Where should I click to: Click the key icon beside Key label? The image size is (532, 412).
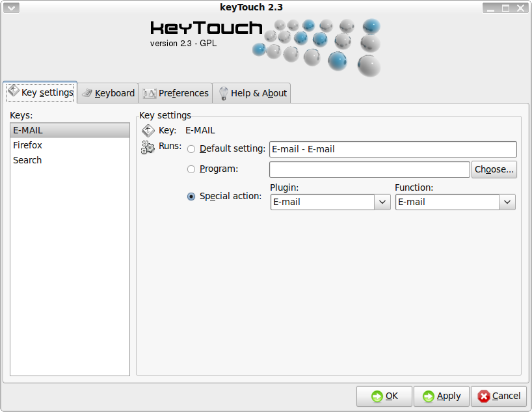pyautogui.click(x=148, y=130)
